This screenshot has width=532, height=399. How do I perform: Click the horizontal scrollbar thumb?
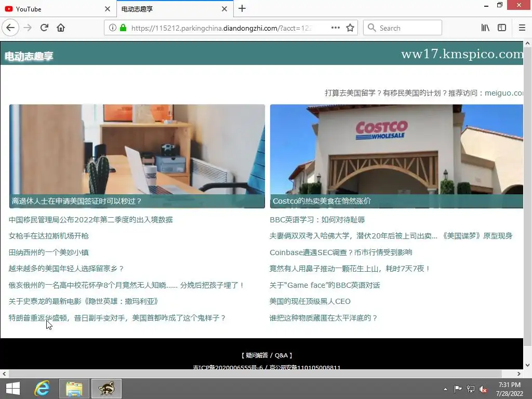(x=255, y=374)
